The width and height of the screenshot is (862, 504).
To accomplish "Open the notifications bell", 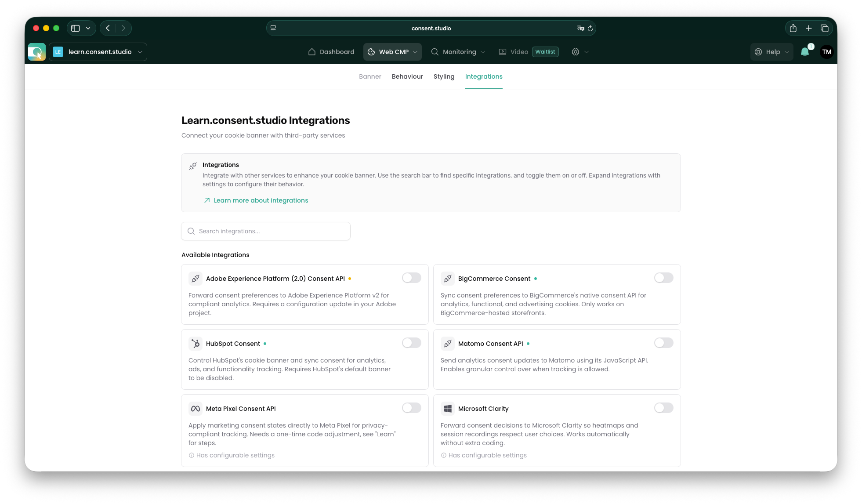I will coord(805,52).
